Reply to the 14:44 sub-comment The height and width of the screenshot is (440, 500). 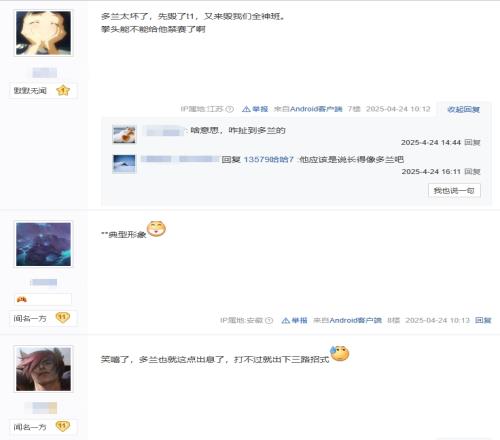[x=472, y=143]
